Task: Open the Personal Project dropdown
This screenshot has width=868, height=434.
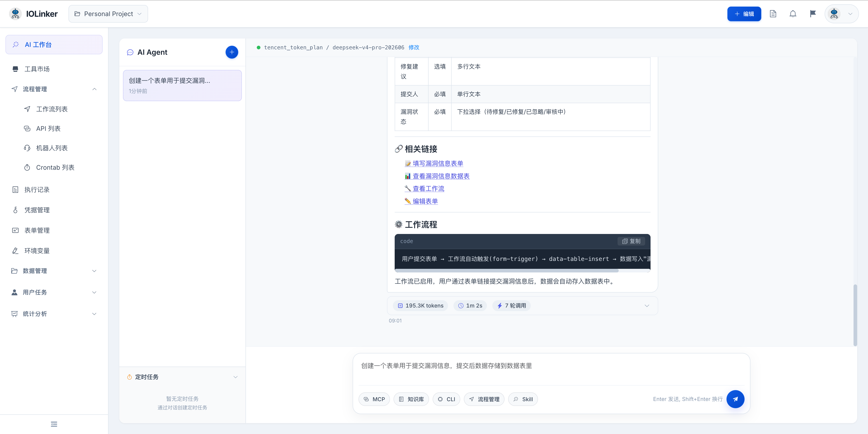Action: (x=108, y=14)
